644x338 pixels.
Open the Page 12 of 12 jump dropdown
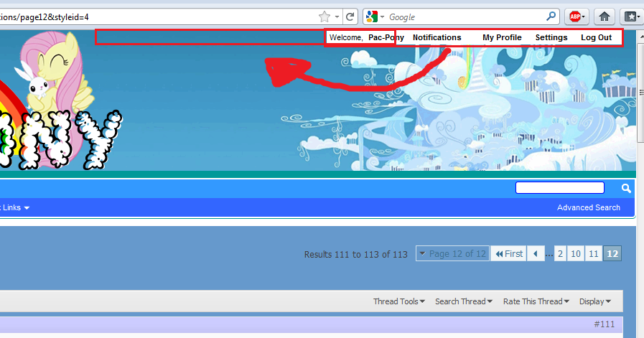coord(452,254)
